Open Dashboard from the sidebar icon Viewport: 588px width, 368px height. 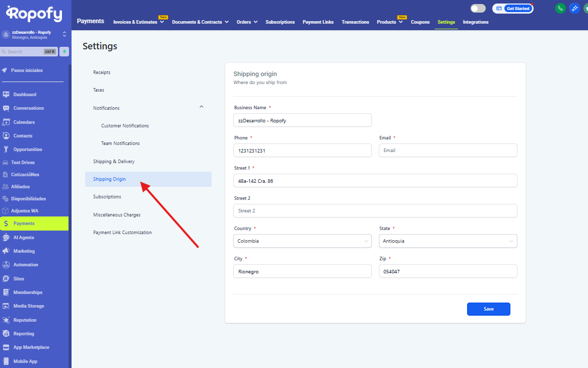[x=6, y=95]
